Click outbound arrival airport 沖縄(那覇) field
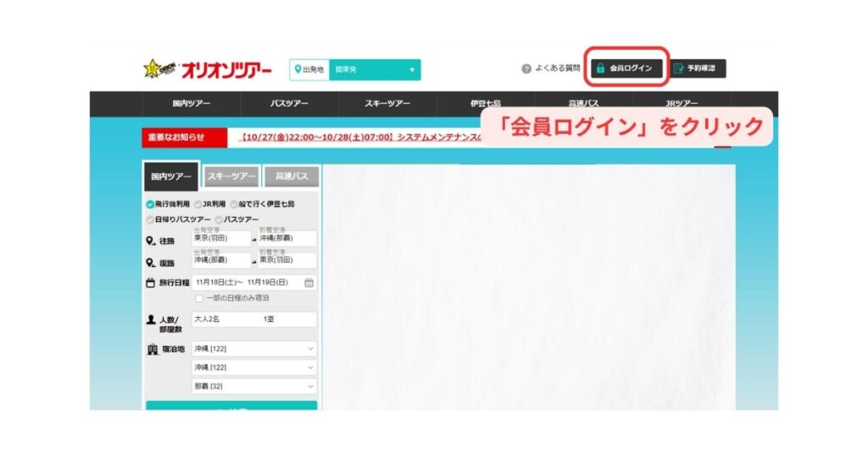The image size is (868, 456). click(287, 236)
